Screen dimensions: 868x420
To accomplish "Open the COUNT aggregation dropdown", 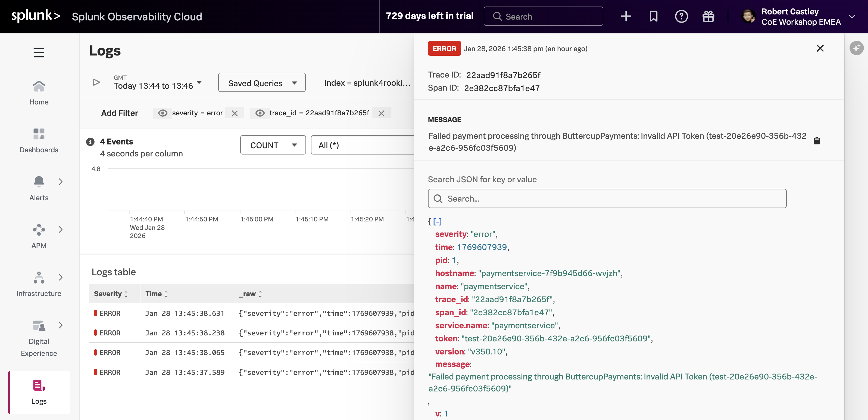I will [x=273, y=145].
